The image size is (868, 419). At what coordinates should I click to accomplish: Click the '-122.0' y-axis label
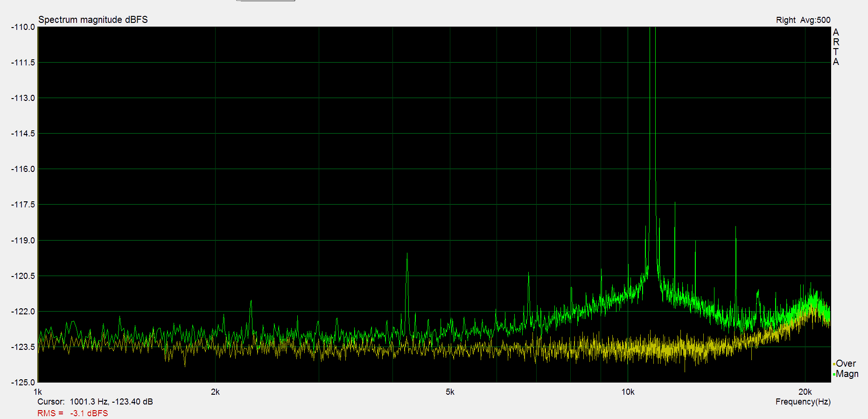23,312
